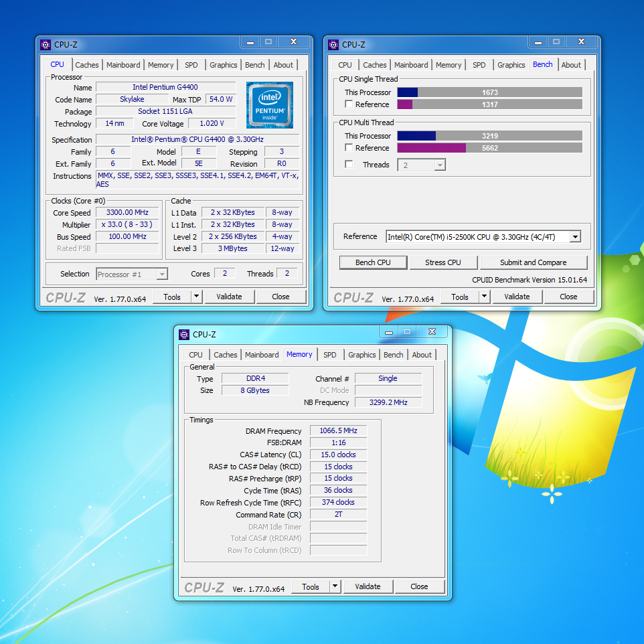Open the Caches tab in the Bench window
Screen dimensions: 644x644
(375, 65)
